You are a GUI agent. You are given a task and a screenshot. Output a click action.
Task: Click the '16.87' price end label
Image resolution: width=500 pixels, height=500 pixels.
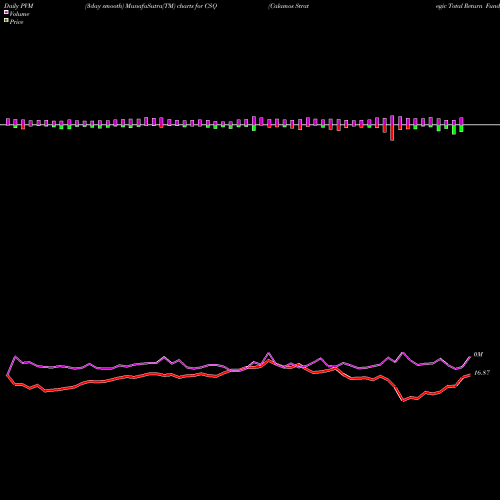pyautogui.click(x=482, y=373)
